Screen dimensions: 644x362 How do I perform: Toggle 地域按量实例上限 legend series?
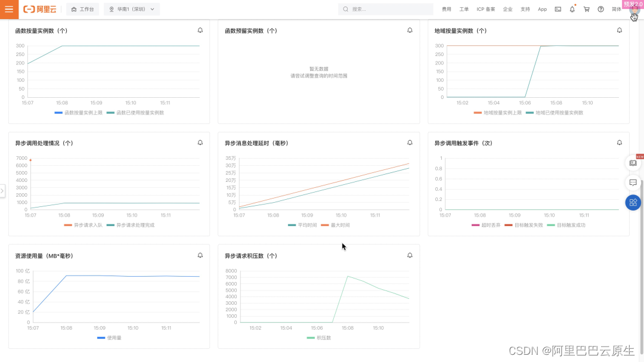point(497,113)
